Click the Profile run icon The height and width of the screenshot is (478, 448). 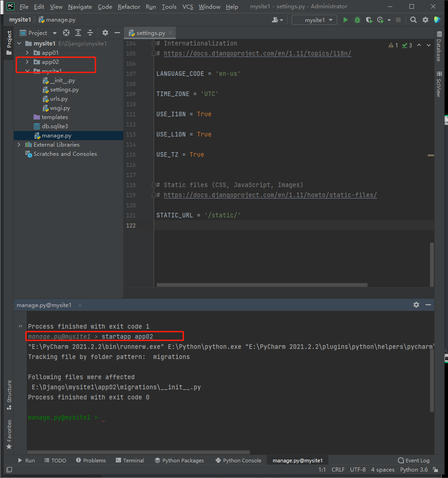[x=380, y=20]
